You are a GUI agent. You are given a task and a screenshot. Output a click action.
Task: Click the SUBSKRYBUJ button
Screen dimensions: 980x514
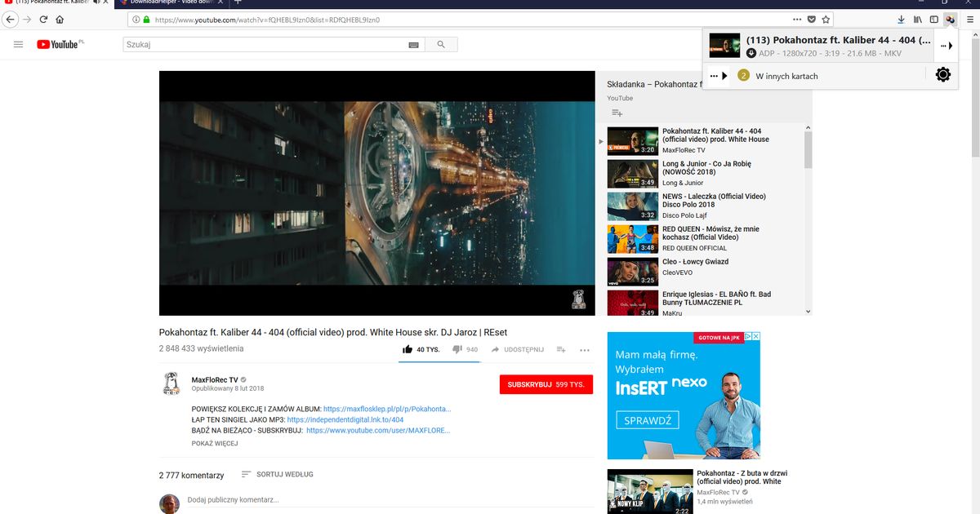tap(546, 384)
